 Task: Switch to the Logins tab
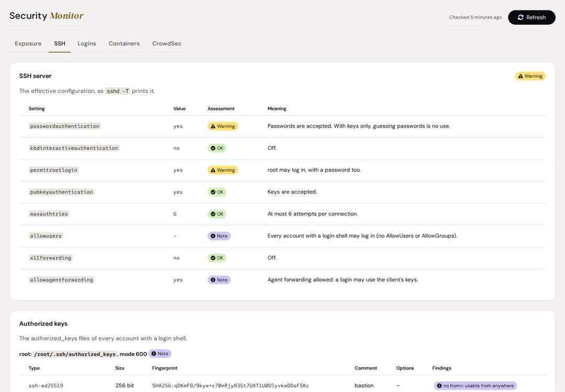(87, 43)
